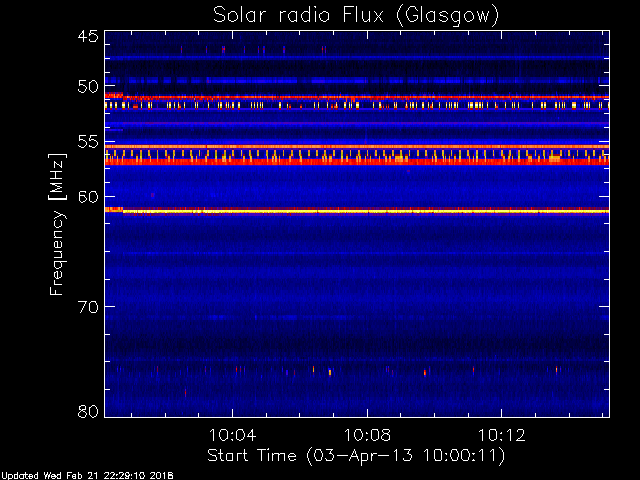Click the '60' frequency tick label
Image resolution: width=640 pixels, height=480 pixels.
point(88,197)
